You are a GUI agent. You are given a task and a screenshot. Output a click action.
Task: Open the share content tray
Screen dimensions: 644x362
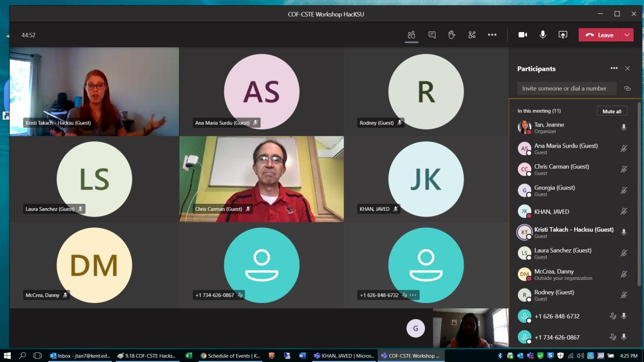coord(562,35)
